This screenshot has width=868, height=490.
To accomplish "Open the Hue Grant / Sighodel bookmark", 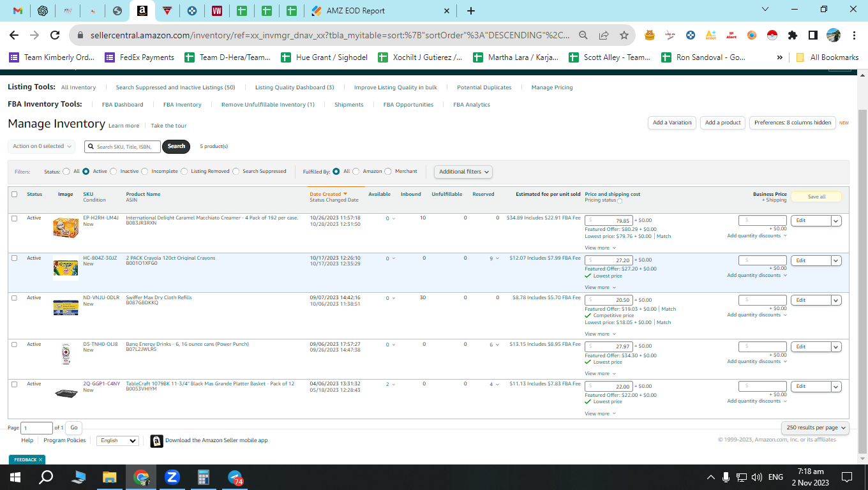I will (x=324, y=57).
